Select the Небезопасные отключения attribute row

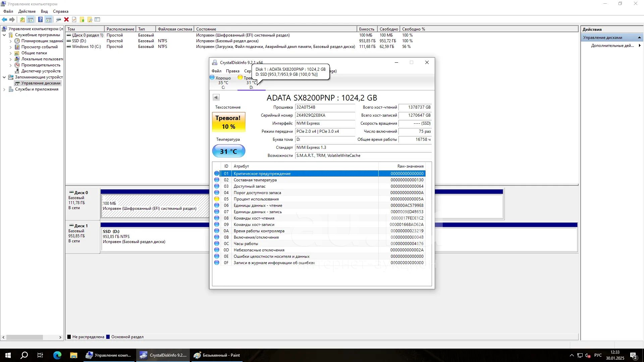(319, 250)
